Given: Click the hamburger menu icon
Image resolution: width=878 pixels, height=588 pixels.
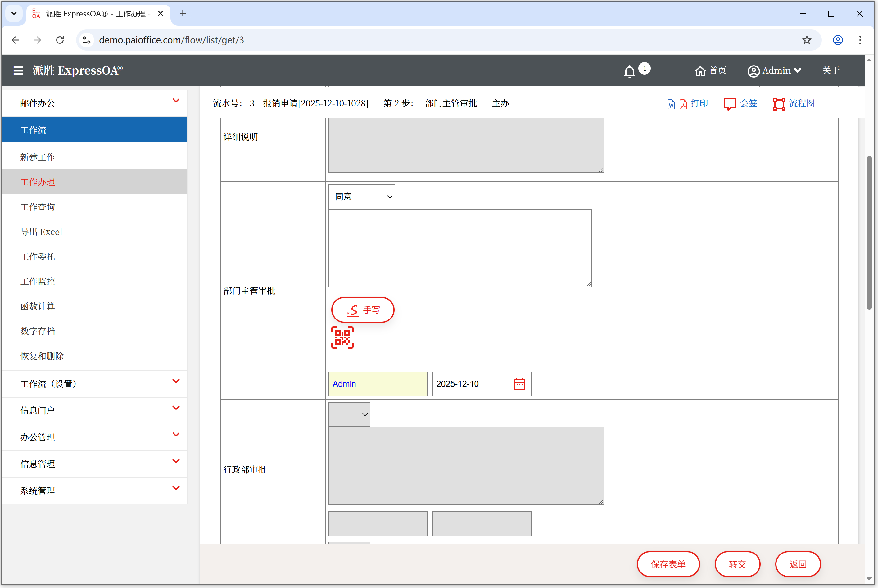Looking at the screenshot, I should pos(18,70).
